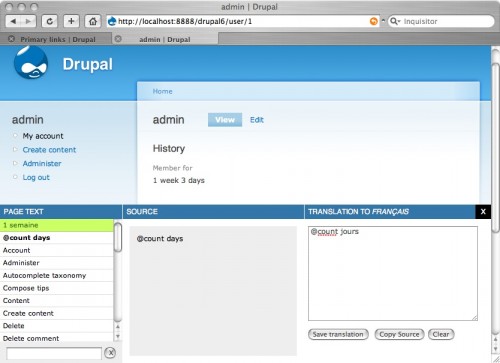Click the orange RSS/snapback icon in address bar
The height and width of the screenshot is (363, 500).
tap(374, 21)
